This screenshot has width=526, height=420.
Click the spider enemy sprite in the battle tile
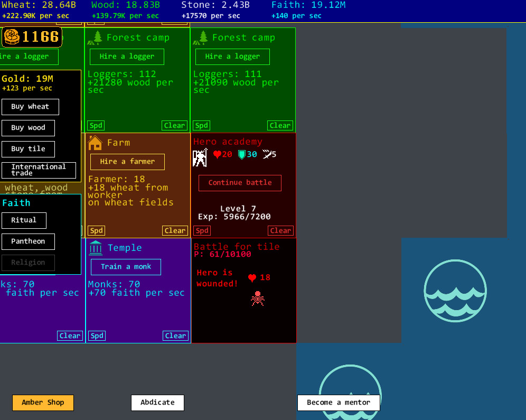pyautogui.click(x=258, y=298)
